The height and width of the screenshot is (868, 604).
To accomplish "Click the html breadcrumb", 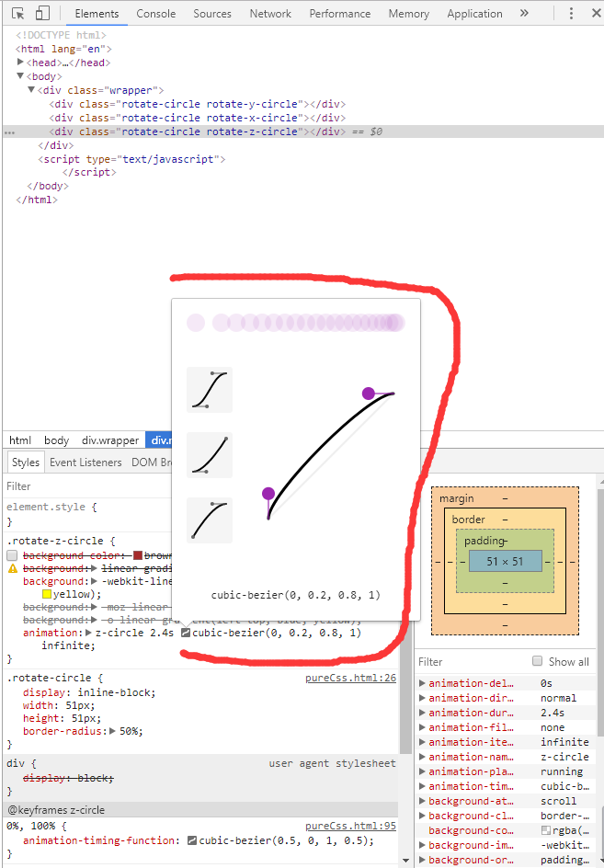I will click(x=20, y=440).
